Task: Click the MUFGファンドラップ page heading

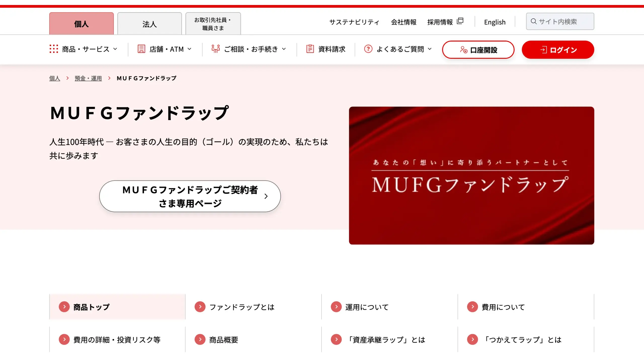Action: tap(140, 113)
